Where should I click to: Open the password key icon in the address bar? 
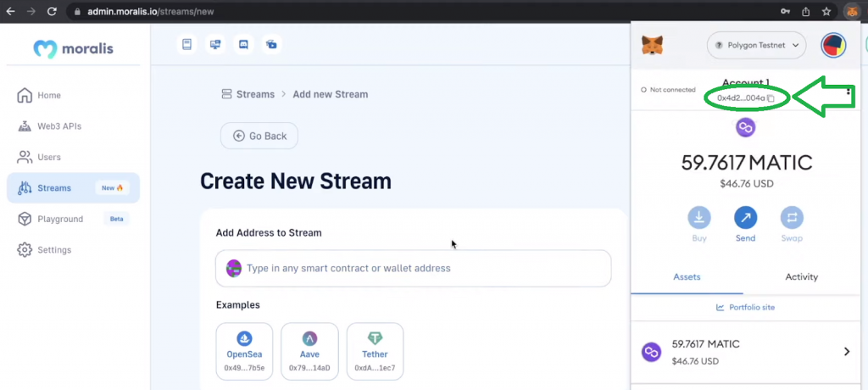tap(786, 11)
